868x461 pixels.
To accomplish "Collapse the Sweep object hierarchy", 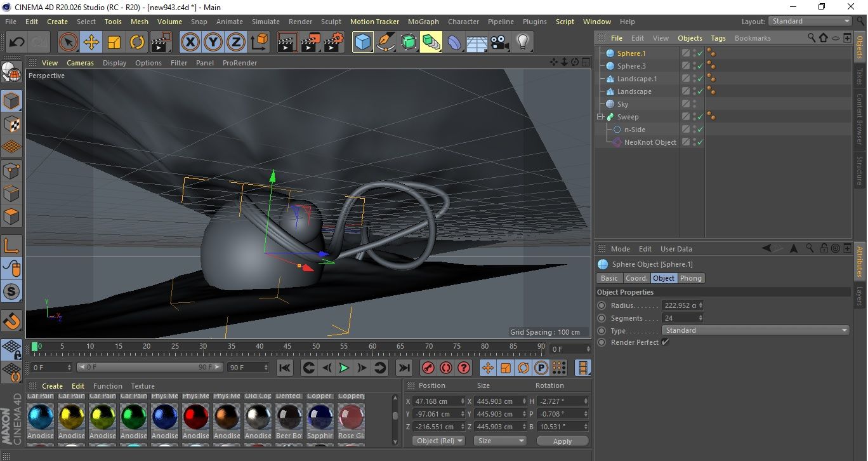I will tap(600, 117).
